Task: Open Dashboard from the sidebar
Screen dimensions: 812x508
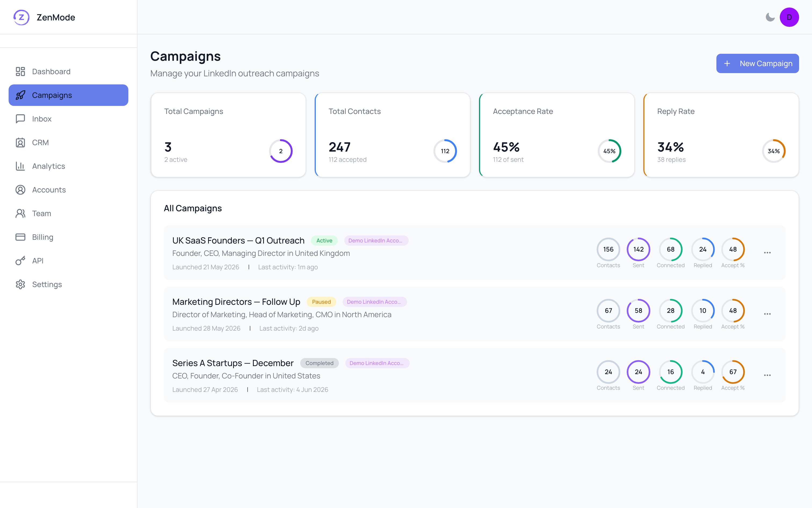Action: [68, 71]
